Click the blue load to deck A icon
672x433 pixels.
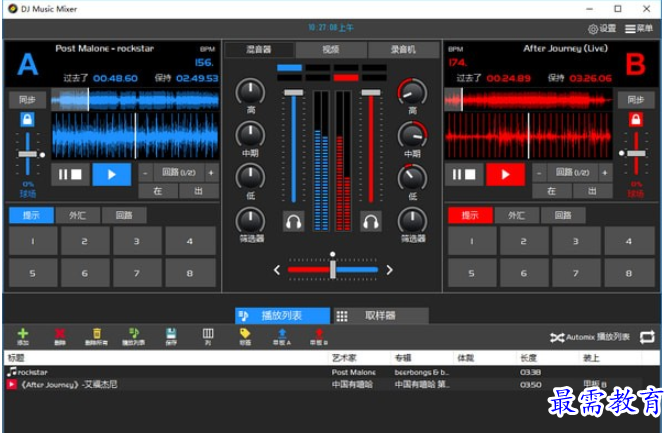pos(282,334)
